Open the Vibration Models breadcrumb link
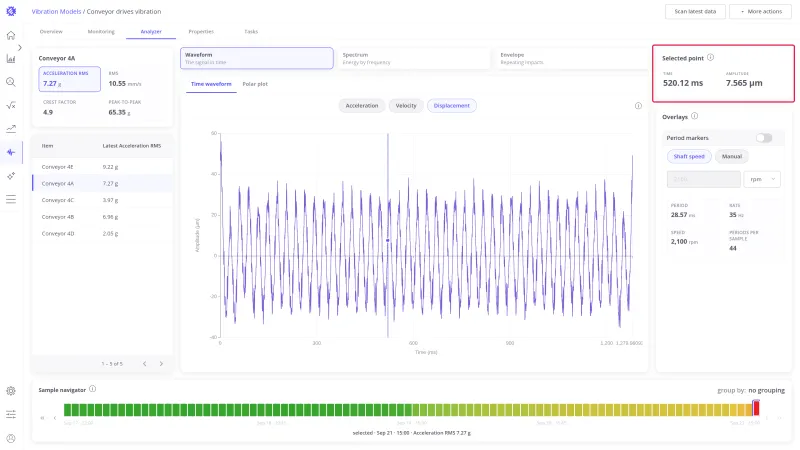800x450 pixels. 56,11
